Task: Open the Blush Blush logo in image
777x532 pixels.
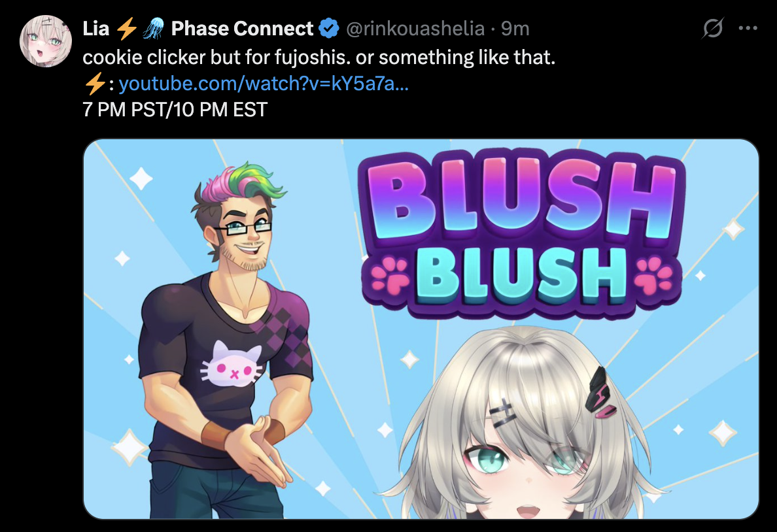Action: [523, 233]
